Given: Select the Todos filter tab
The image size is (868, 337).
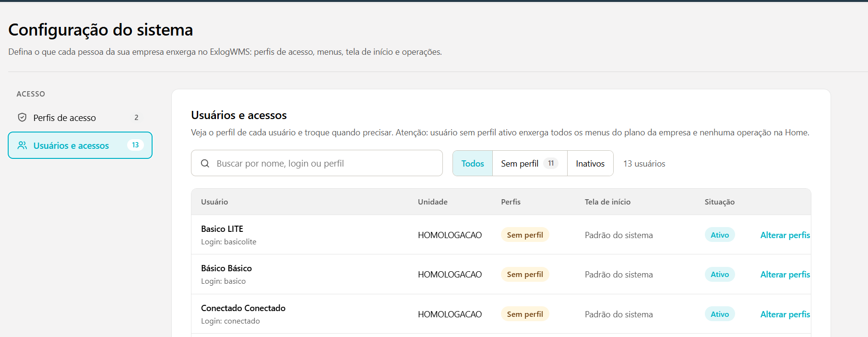Looking at the screenshot, I should tap(473, 163).
